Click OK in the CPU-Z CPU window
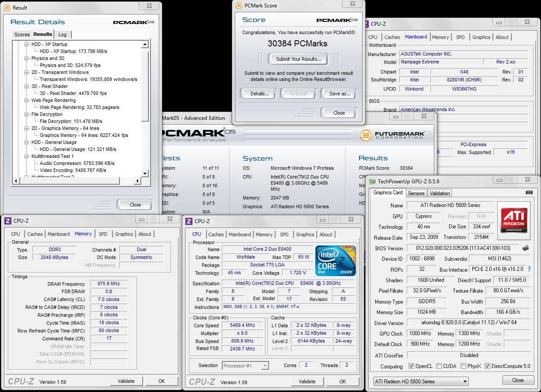Screen dimensions: 541x392 [342, 381]
